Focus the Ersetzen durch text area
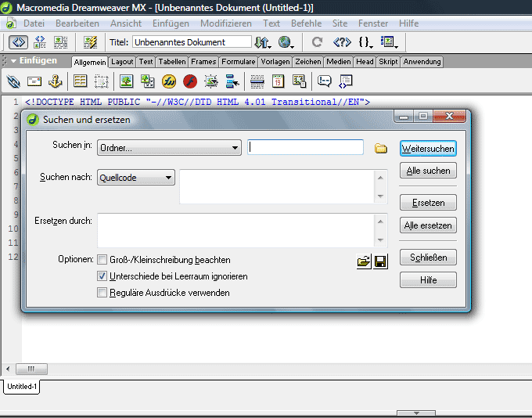 pos(235,231)
